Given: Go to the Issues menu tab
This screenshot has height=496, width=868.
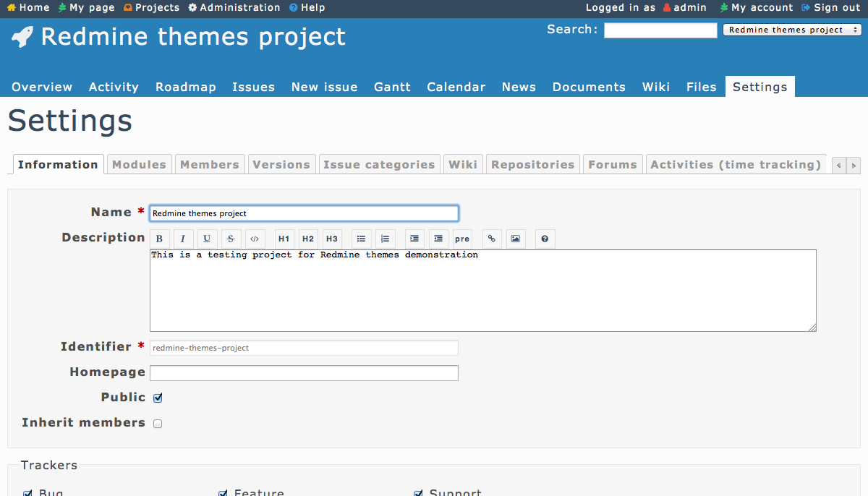Looking at the screenshot, I should pyautogui.click(x=253, y=87).
